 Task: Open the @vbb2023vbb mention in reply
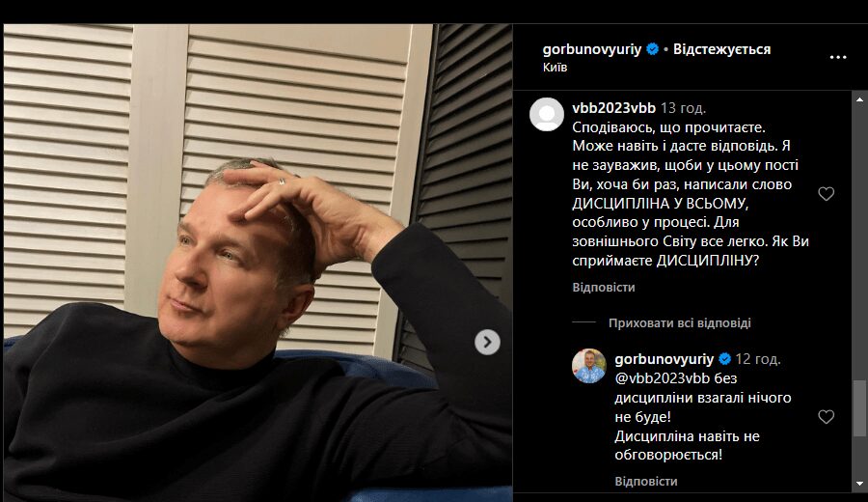click(662, 378)
